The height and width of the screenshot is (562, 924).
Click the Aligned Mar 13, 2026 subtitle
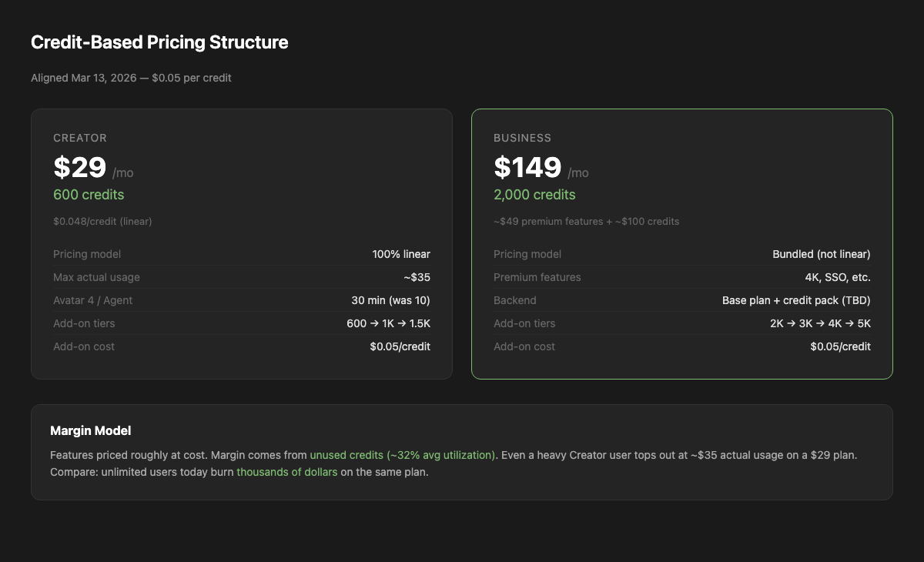tap(131, 78)
